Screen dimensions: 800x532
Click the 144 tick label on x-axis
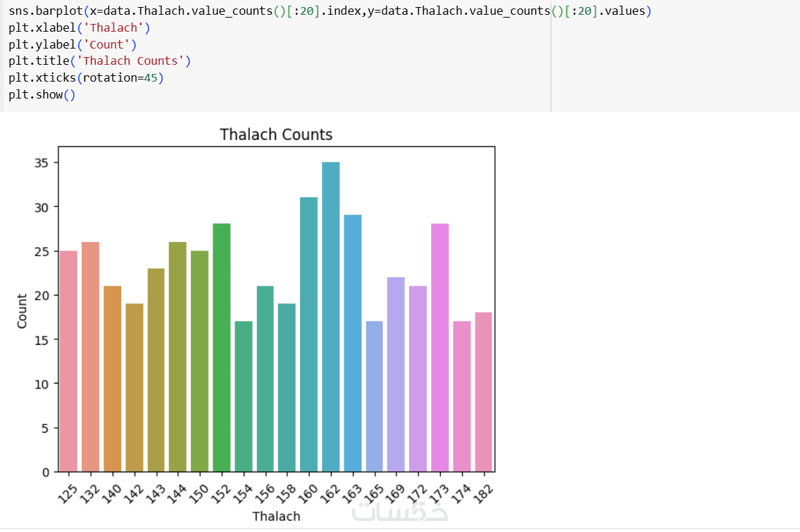[x=177, y=493]
